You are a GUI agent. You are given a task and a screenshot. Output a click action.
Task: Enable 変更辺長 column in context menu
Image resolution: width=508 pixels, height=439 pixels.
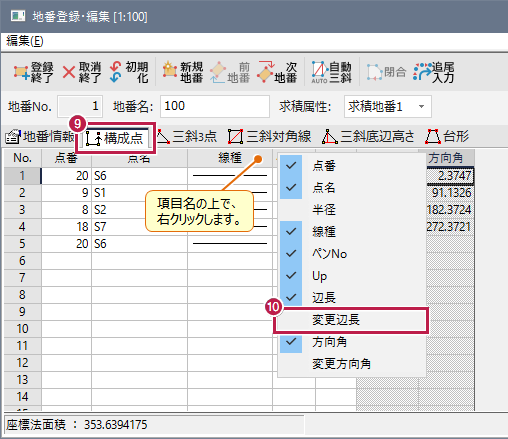pyautogui.click(x=352, y=320)
